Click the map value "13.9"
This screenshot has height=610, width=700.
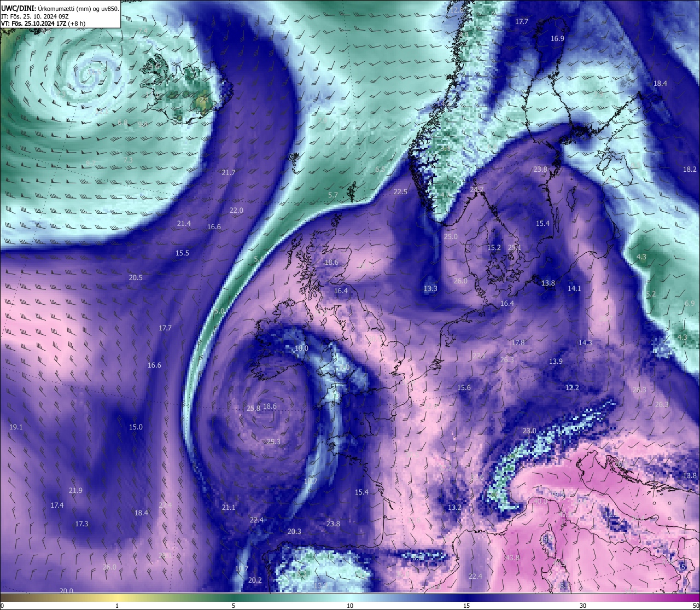click(x=556, y=362)
